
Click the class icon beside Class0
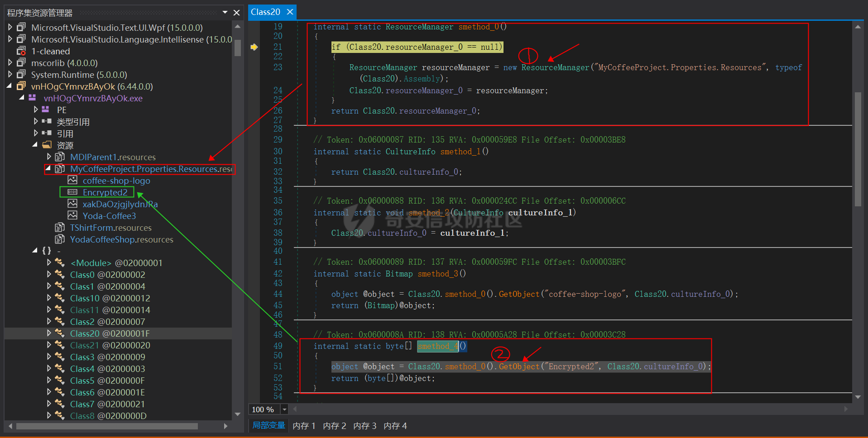coord(59,274)
